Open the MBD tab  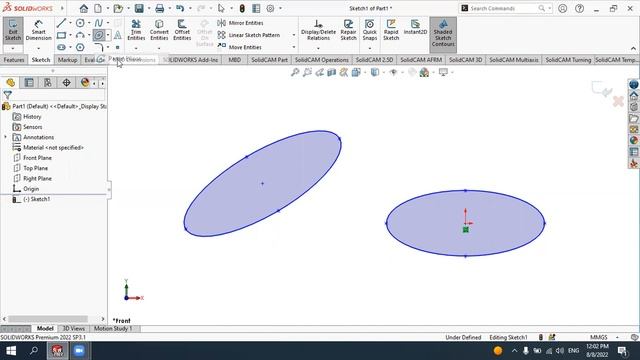click(234, 60)
